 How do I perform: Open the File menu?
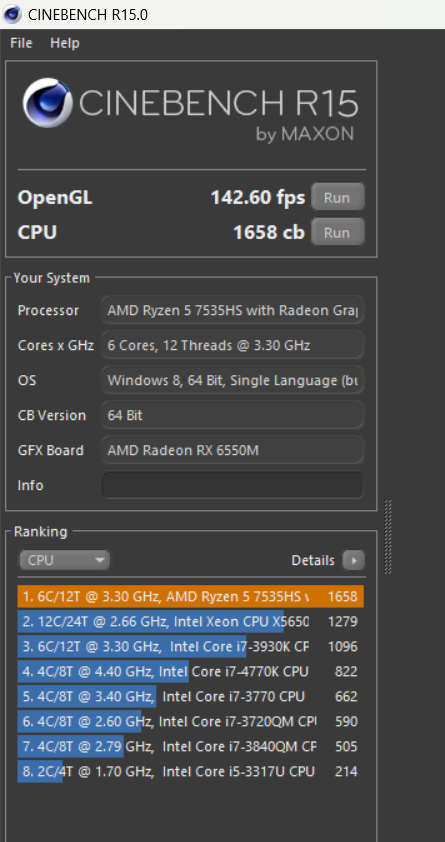tap(21, 43)
